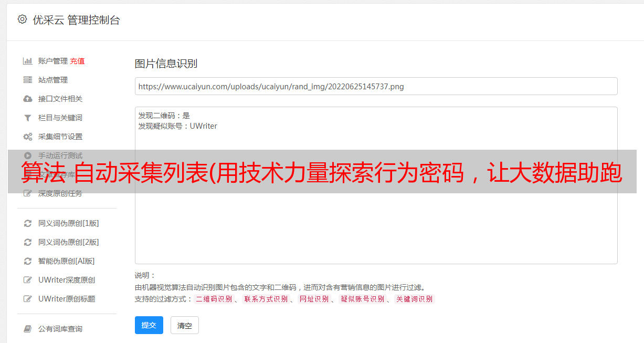Click the 二维码识别 tag
This screenshot has width=644, height=343.
214,299
